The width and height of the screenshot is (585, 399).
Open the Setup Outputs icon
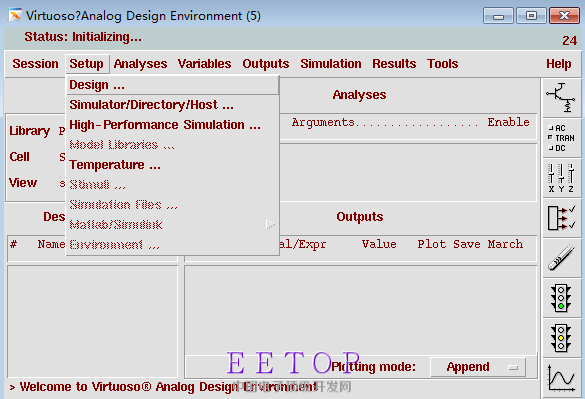pyautogui.click(x=561, y=218)
